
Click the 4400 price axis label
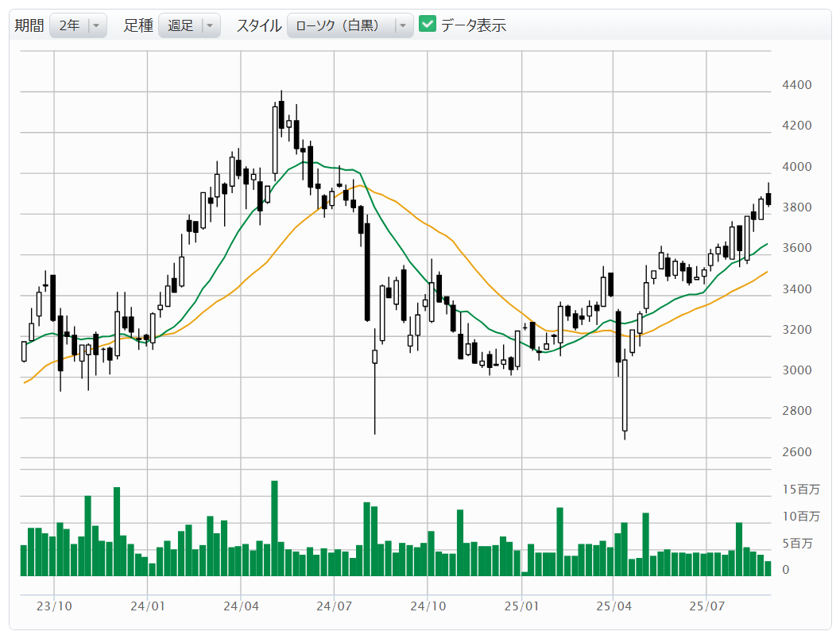[795, 85]
